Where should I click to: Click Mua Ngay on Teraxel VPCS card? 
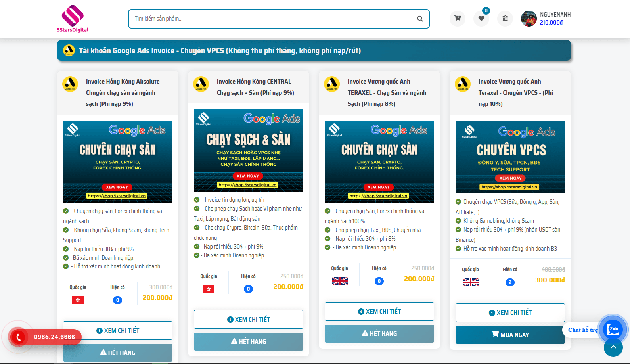click(510, 335)
